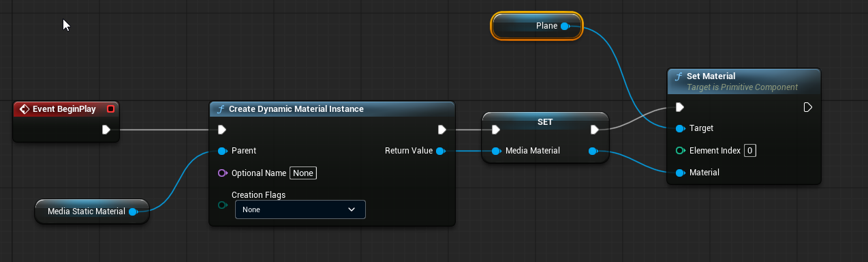868x262 pixels.
Task: Select the Media Static Material variable node
Action: (x=91, y=212)
